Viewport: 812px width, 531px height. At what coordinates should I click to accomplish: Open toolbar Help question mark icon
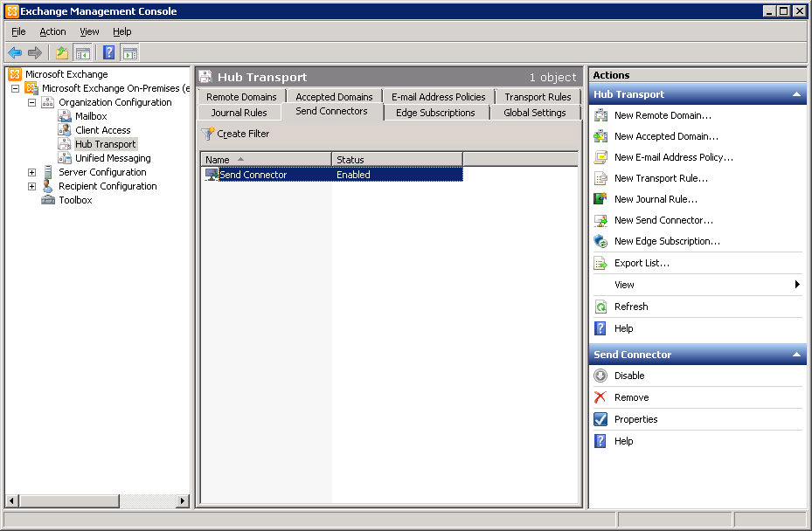tap(108, 52)
